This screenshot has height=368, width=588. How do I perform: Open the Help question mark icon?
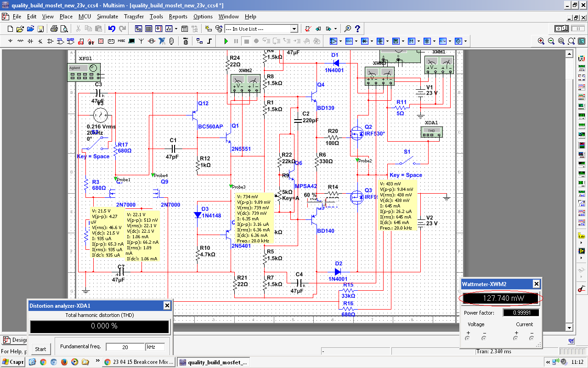pyautogui.click(x=357, y=29)
